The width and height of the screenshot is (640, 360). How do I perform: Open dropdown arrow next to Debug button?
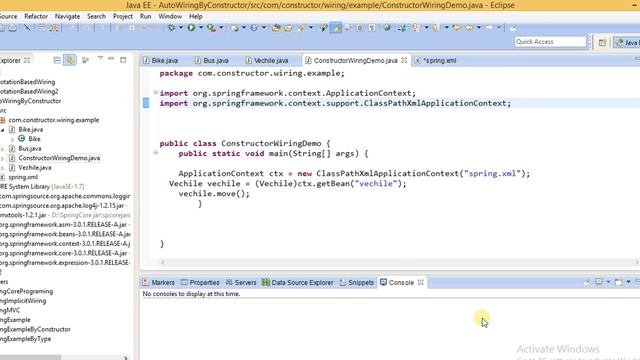pyautogui.click(x=181, y=28)
